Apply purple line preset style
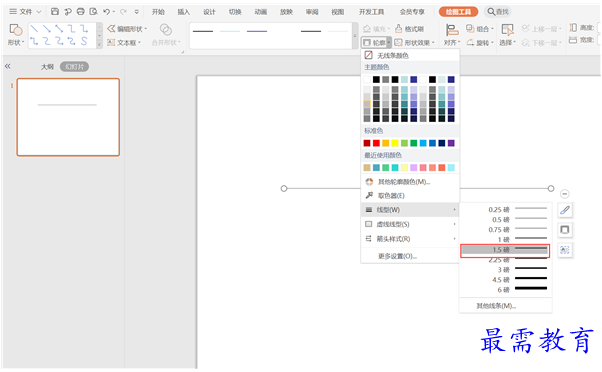This screenshot has width=602, height=372. (x=257, y=31)
